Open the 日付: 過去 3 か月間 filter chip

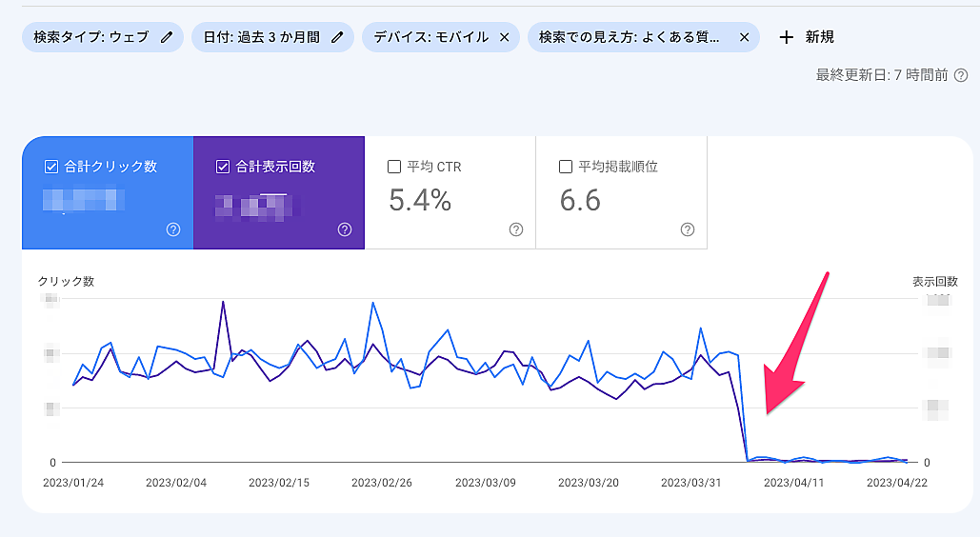[264, 37]
